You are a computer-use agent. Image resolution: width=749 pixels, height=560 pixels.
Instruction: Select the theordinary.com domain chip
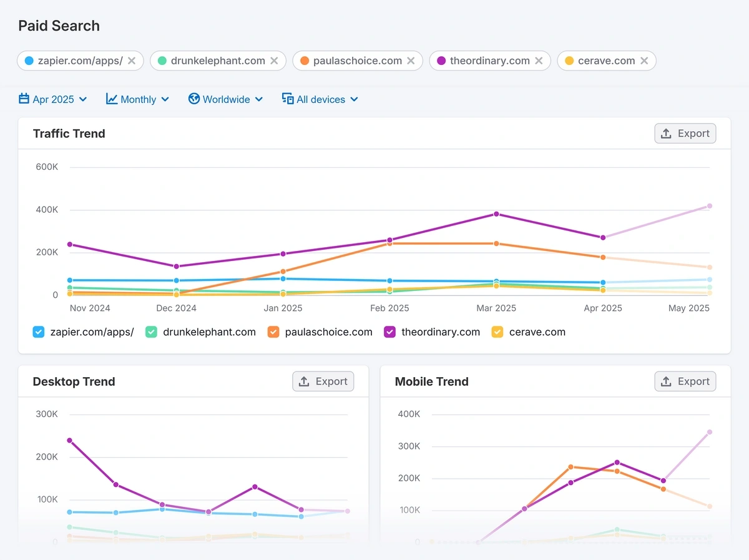pyautogui.click(x=490, y=61)
